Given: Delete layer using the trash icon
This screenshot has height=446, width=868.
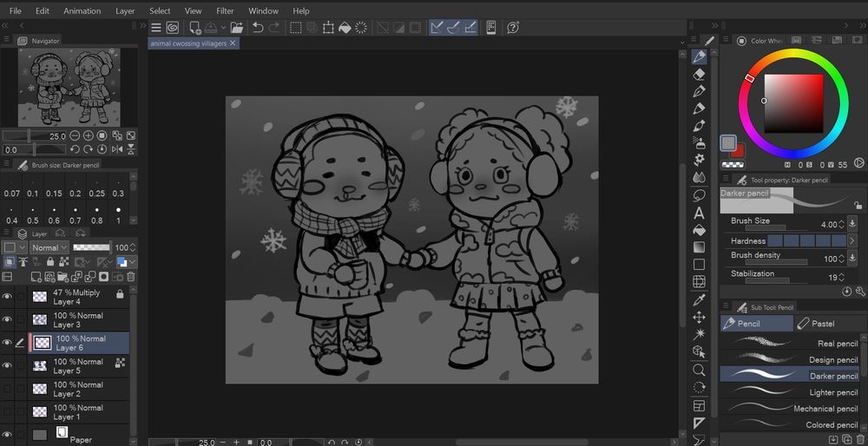Looking at the screenshot, I should (x=131, y=277).
